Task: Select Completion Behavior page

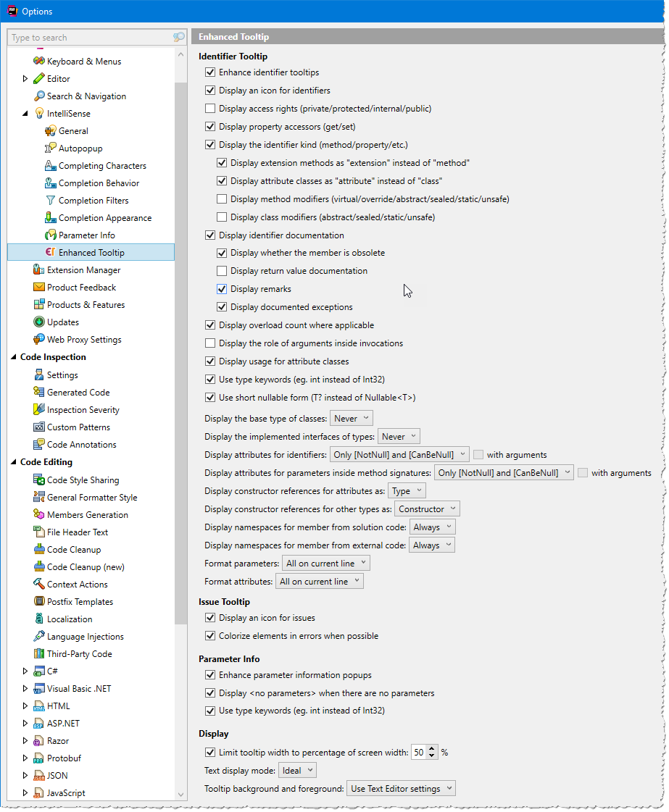Action: 99,183
